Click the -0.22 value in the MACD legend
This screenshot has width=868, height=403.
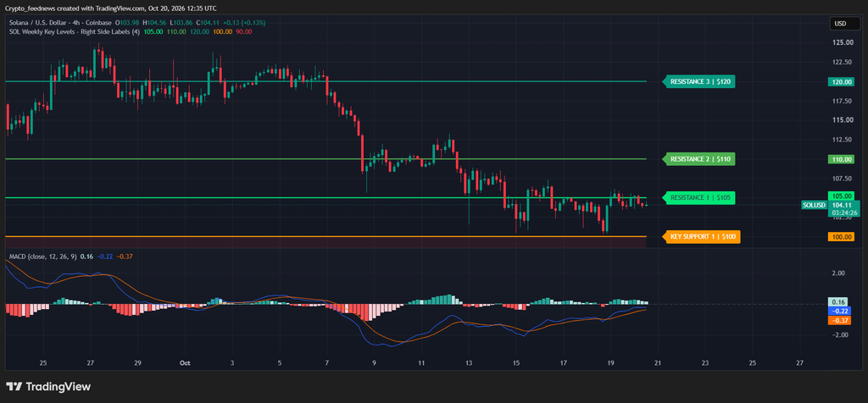(104, 257)
